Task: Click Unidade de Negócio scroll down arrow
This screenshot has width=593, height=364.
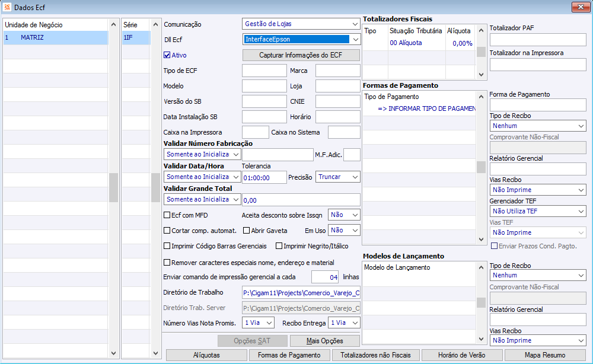Action: tap(113, 353)
